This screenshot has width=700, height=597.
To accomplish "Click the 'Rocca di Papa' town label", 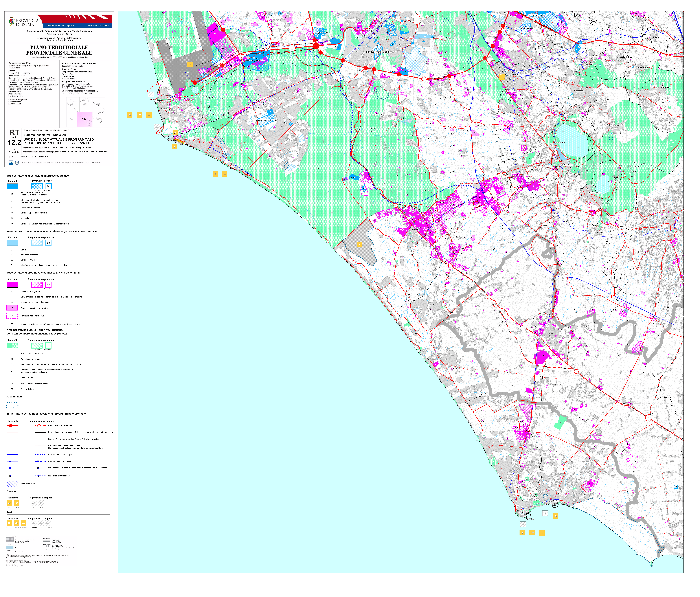I will coord(615,125).
